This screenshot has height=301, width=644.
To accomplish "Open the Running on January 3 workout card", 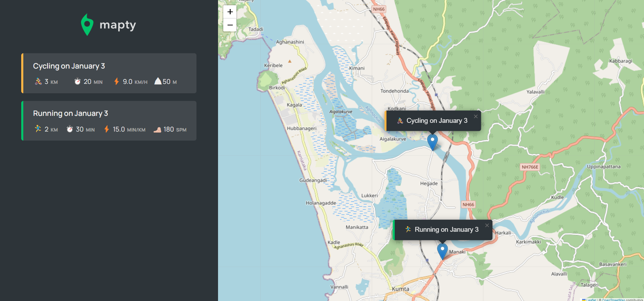I will pos(109,121).
